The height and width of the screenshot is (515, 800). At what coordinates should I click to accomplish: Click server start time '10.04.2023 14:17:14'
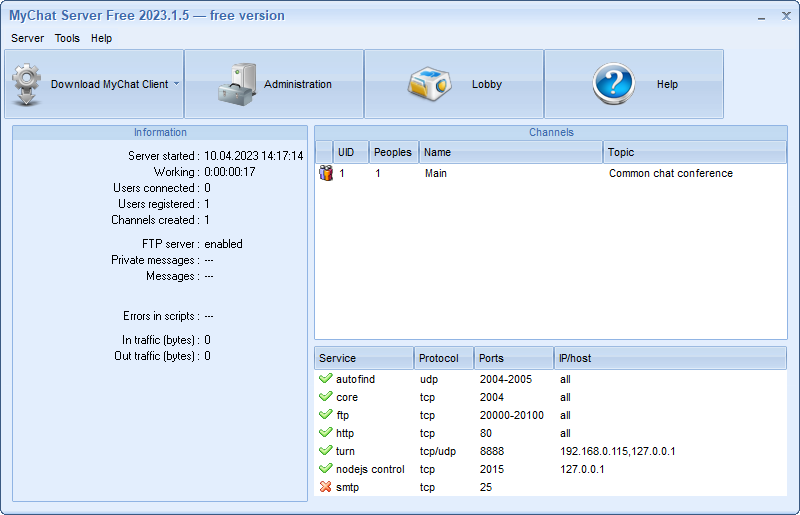[254, 156]
